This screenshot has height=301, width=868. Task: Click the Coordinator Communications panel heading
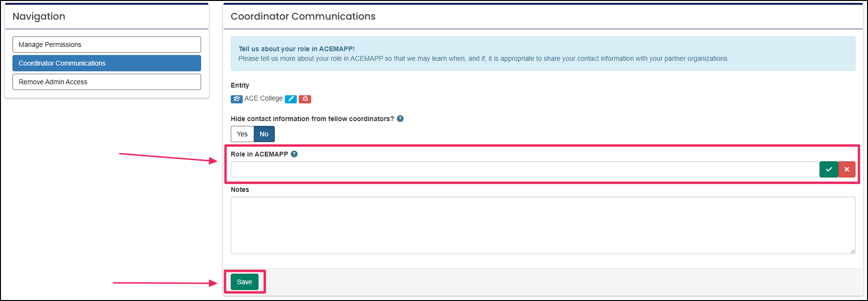[303, 16]
